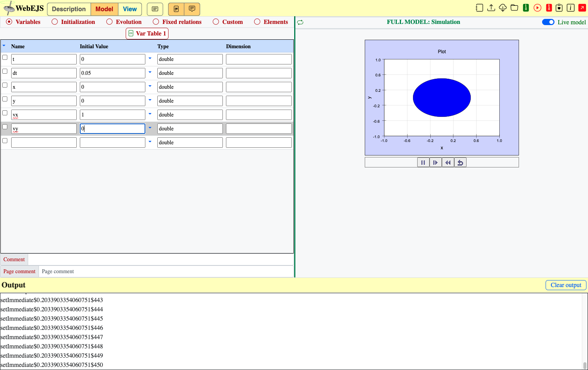Run the simulation with the red play icon
The width and height of the screenshot is (588, 370).
(537, 8)
